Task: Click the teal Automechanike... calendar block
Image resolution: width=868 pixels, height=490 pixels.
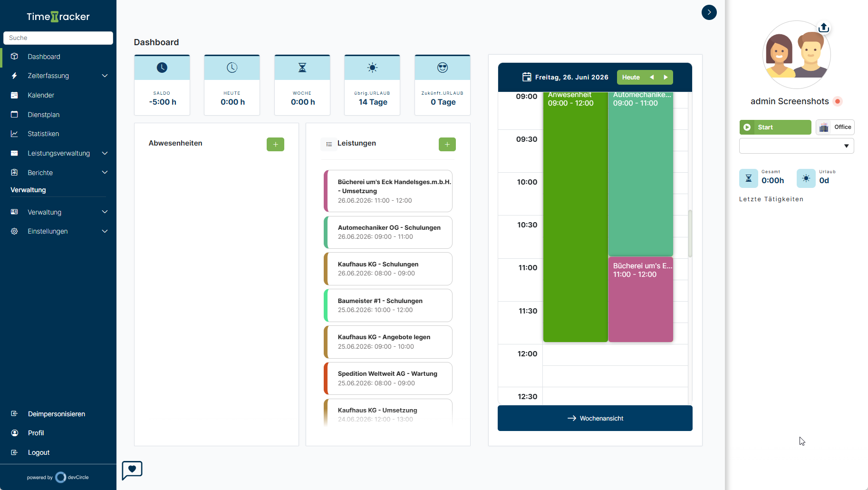Action: coord(640,174)
